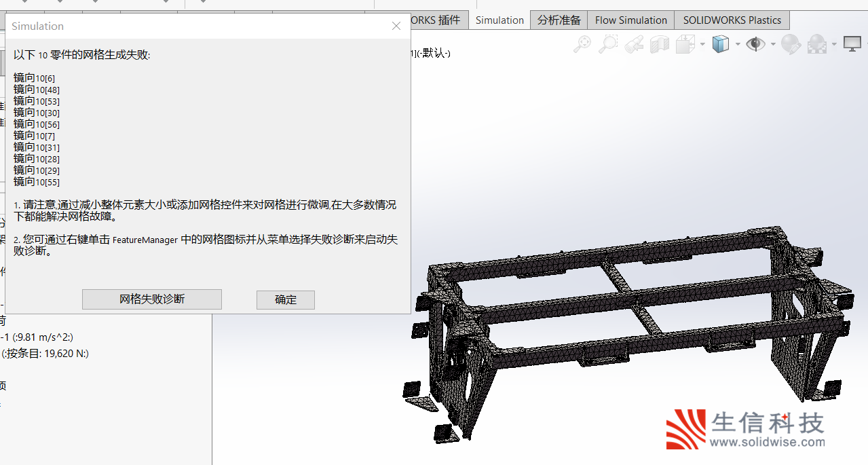Open the View Orientation icon
Screen dimensions: 868x465
tap(684, 45)
